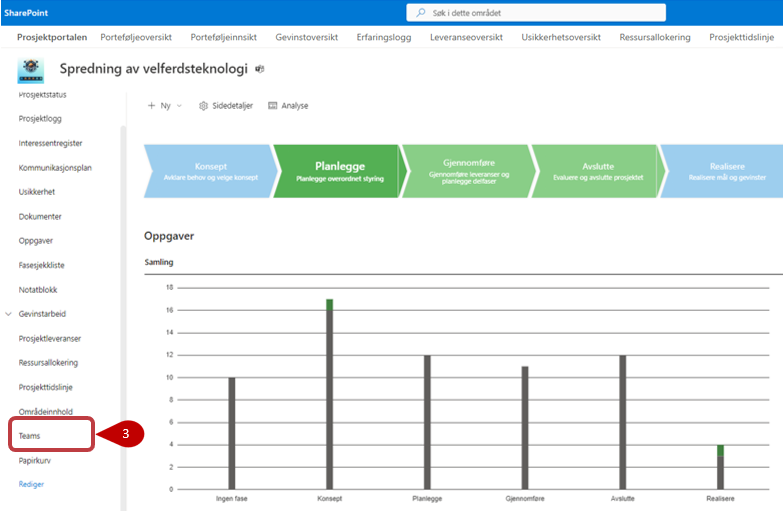
Task: Open Ressursallokering in the top navigation
Action: coord(655,37)
